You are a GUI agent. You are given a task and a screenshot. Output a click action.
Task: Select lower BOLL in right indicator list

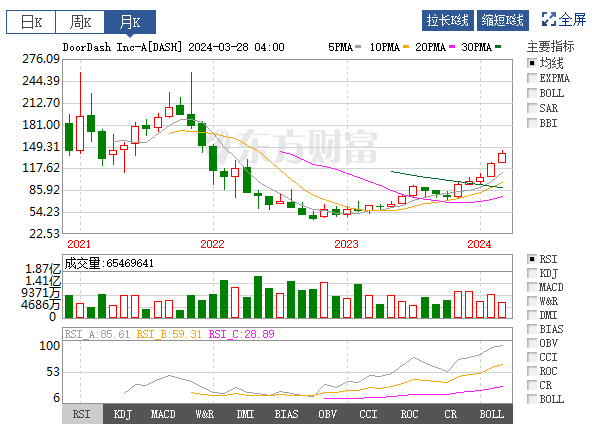click(532, 399)
